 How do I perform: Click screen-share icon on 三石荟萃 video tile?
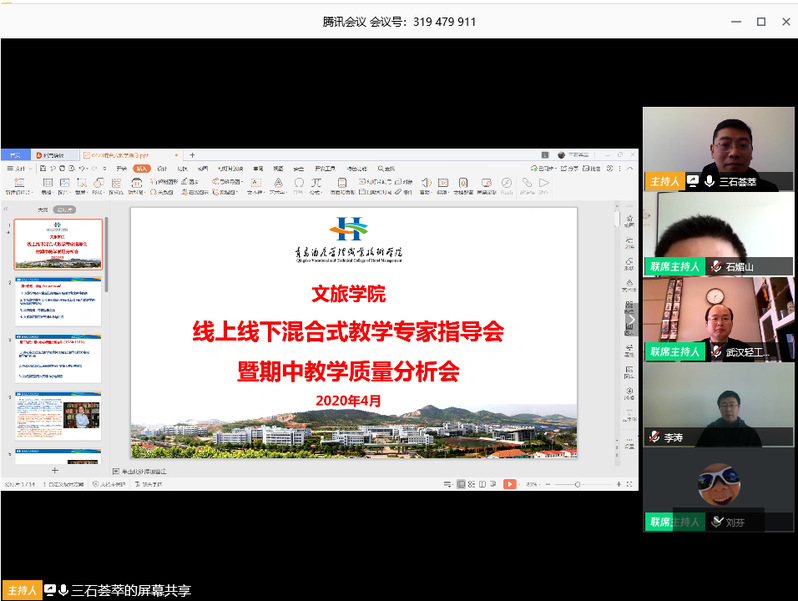[693, 181]
